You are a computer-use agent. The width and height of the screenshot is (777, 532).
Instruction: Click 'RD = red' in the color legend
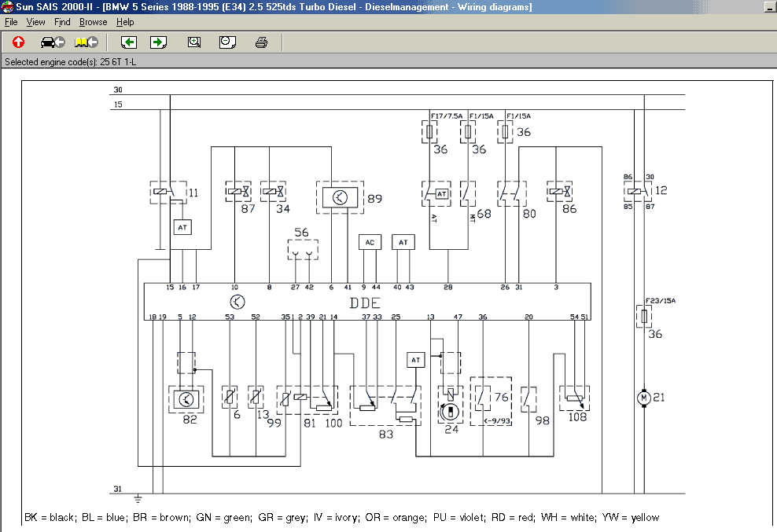[513, 518]
